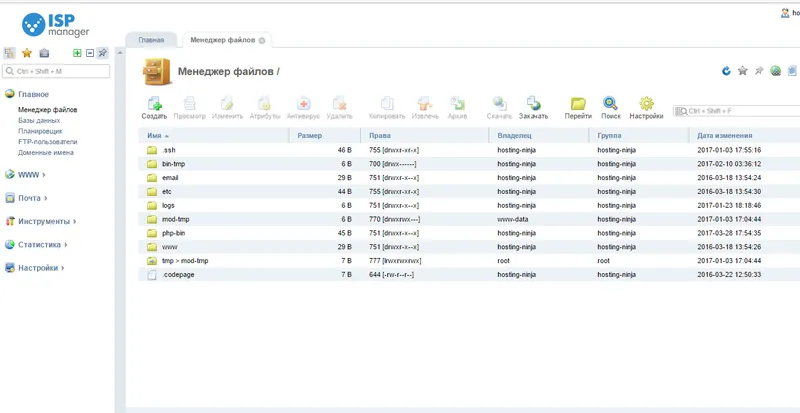The height and width of the screenshot is (413, 800).
Task: Select the etc folder row
Action: 469,191
